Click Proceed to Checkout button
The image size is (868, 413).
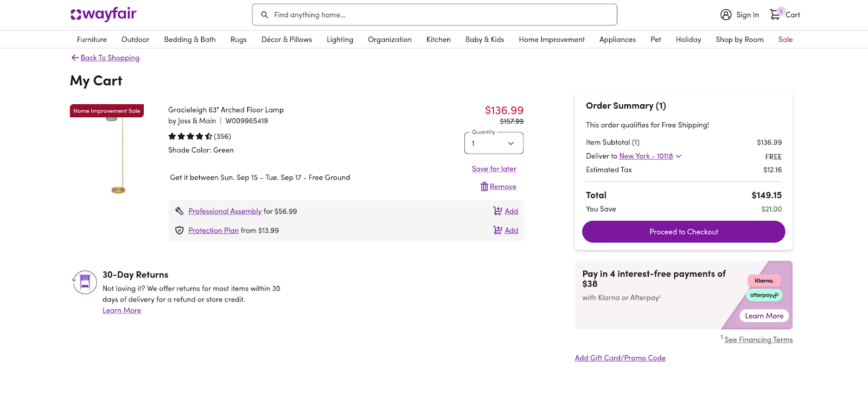(x=683, y=232)
